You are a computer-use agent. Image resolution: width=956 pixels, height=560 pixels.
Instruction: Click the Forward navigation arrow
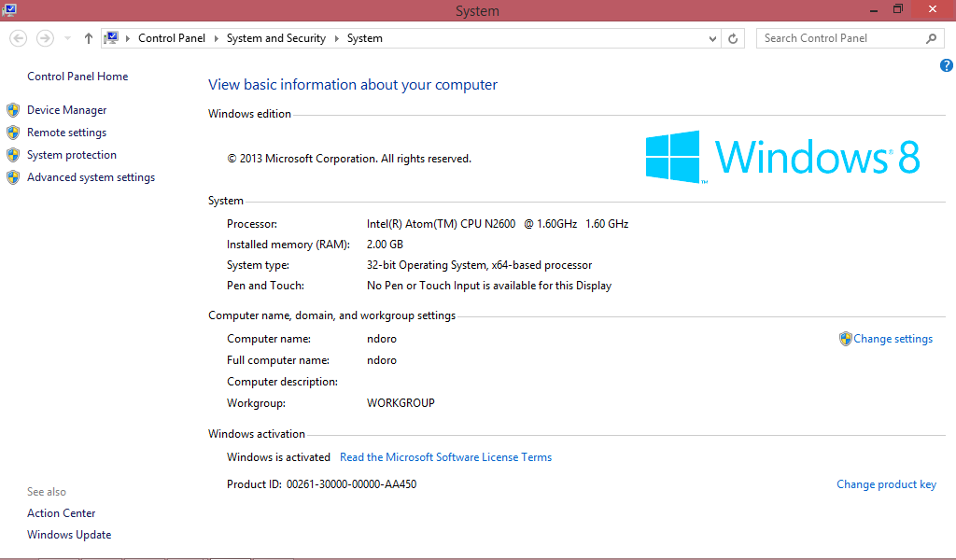(x=45, y=38)
